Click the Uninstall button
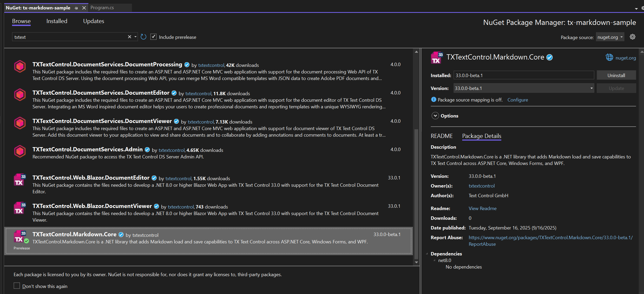The width and height of the screenshot is (644, 294). point(616,75)
